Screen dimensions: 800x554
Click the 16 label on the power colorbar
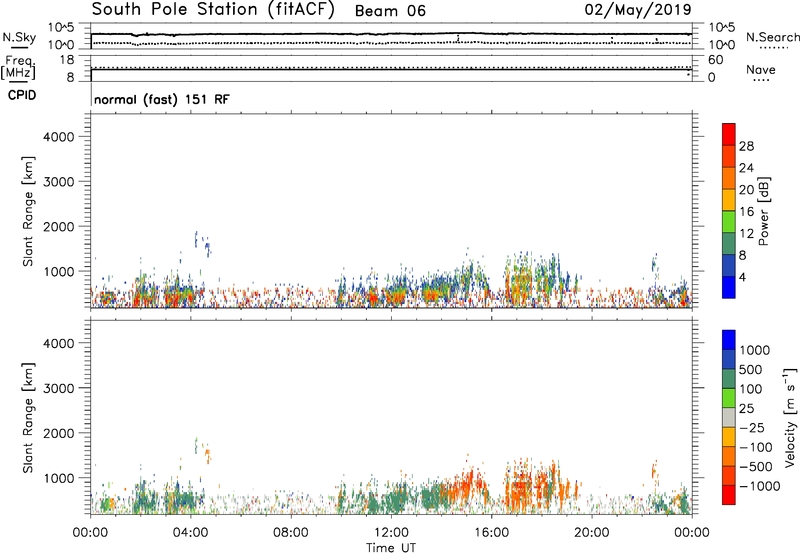pyautogui.click(x=746, y=212)
